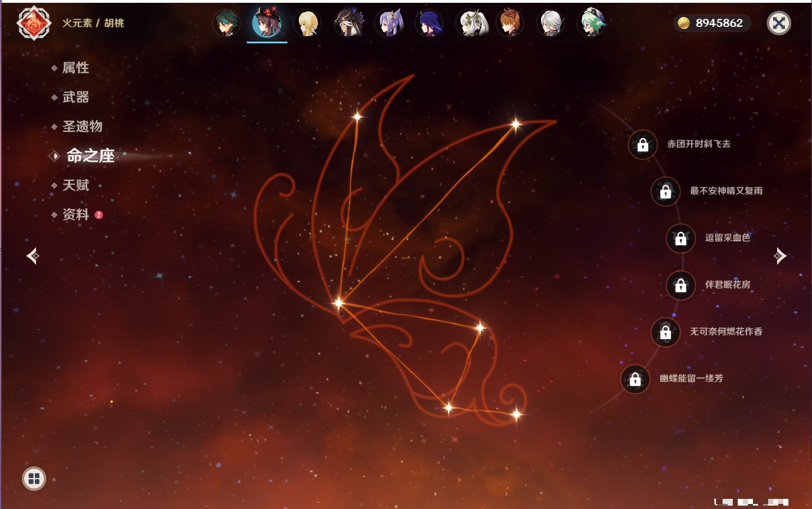Select the 命之座 constellation tab
The image size is (812, 509).
[90, 156]
